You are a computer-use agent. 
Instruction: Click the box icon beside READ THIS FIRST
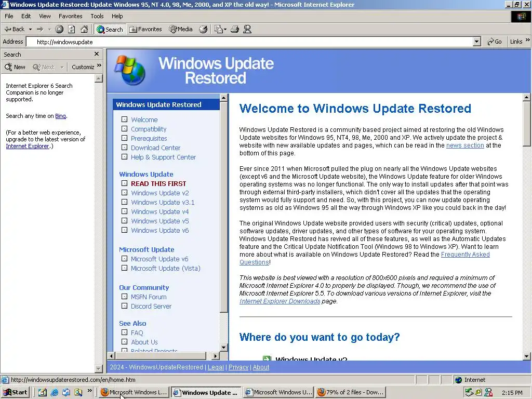125,183
